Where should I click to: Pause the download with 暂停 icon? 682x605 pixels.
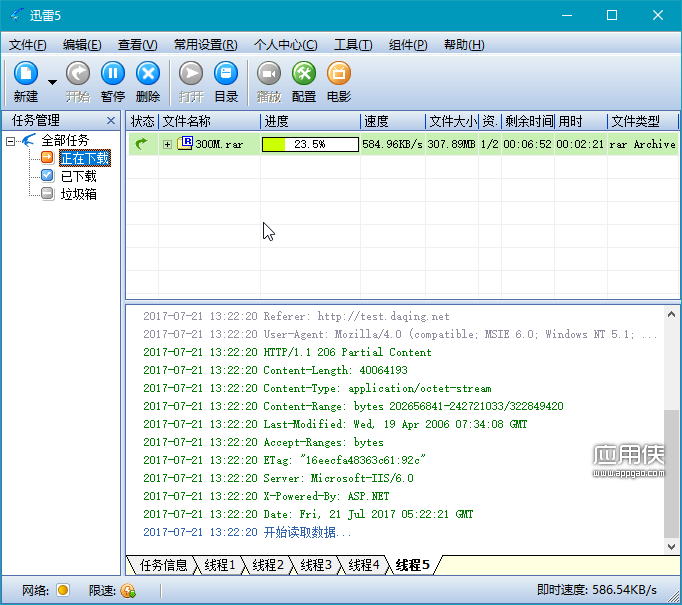113,73
